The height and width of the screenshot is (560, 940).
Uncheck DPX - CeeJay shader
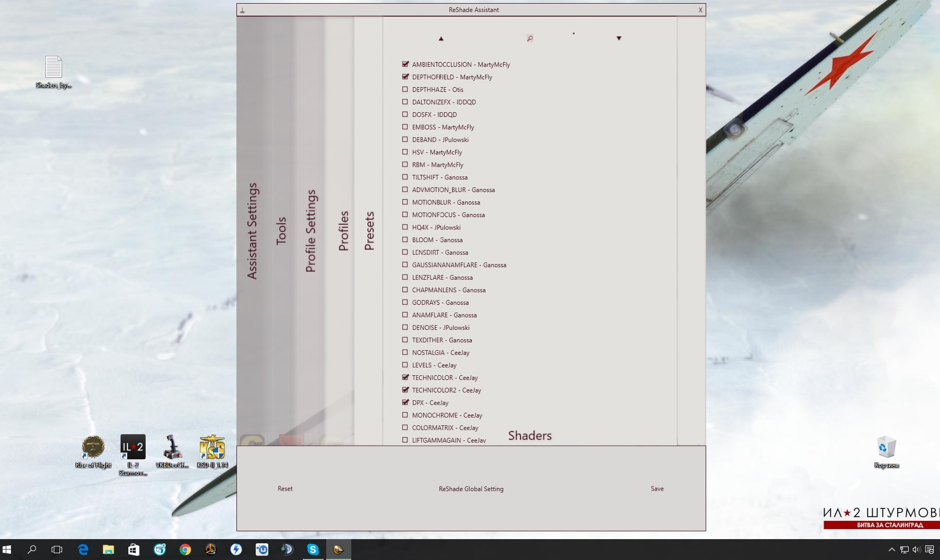pos(405,402)
